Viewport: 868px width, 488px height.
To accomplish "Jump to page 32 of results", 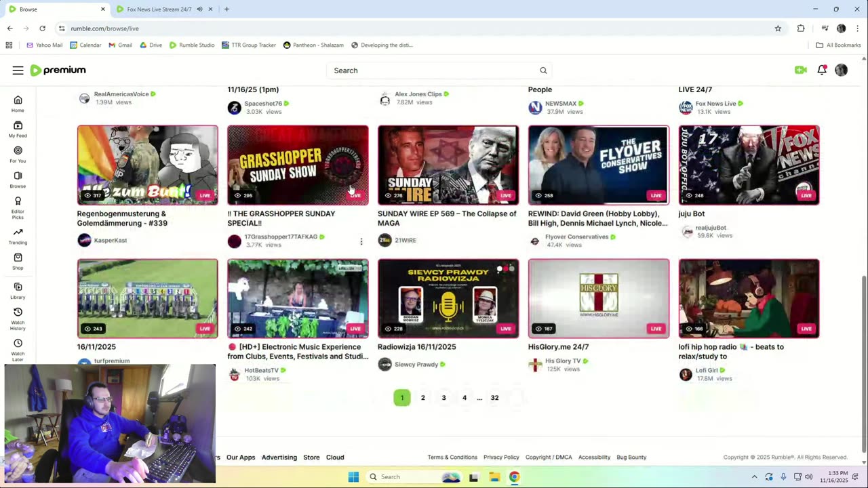I will pos(494,398).
